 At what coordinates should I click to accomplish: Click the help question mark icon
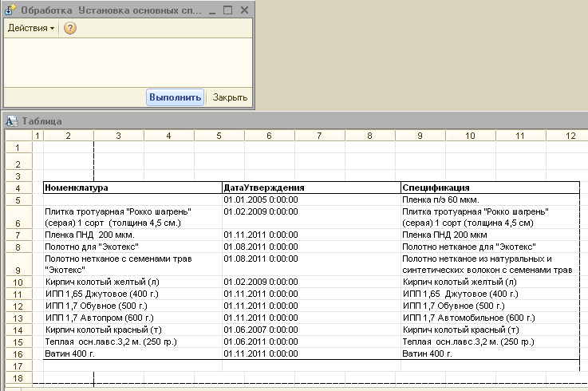(x=69, y=28)
